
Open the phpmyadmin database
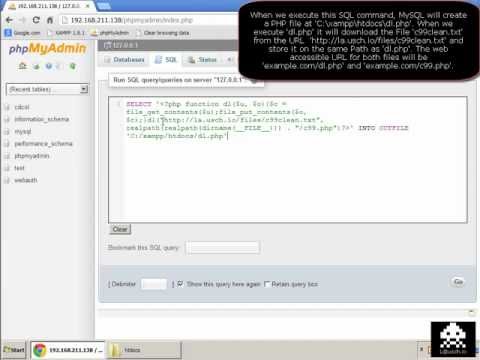tap(32, 156)
